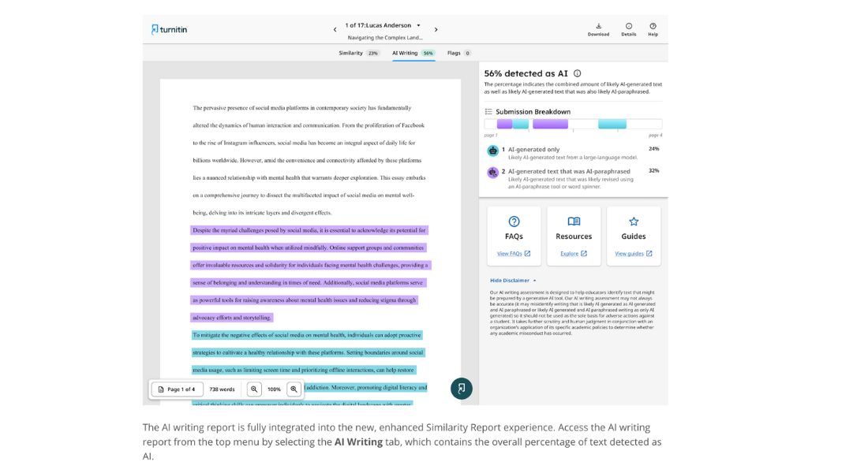Collapse the disclaimer via Hide Disclaimer
The image size is (868, 473).
507,280
